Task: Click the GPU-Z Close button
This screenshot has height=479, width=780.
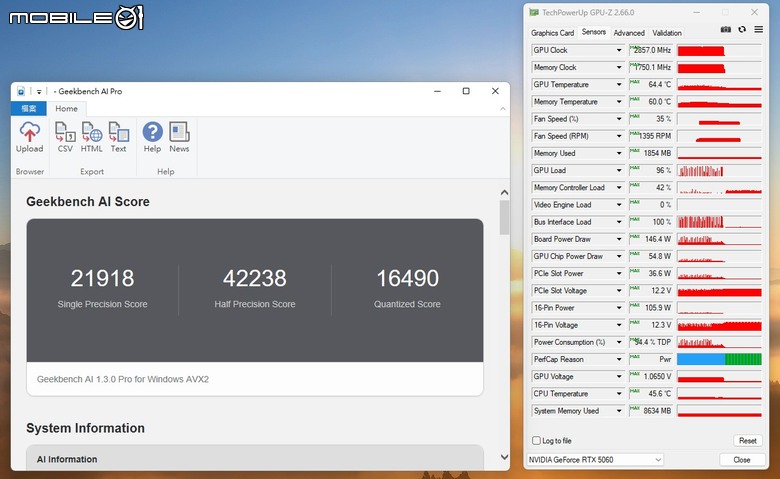Action: pos(742,460)
